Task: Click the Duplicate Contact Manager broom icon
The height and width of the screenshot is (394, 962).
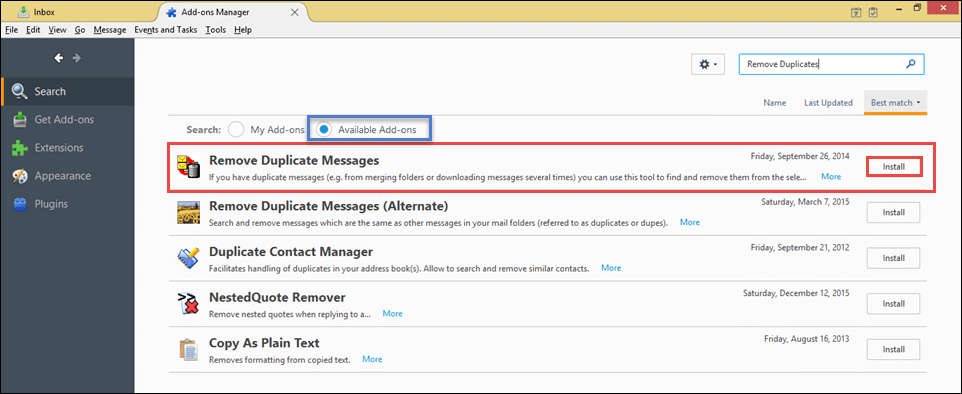Action: tap(188, 258)
